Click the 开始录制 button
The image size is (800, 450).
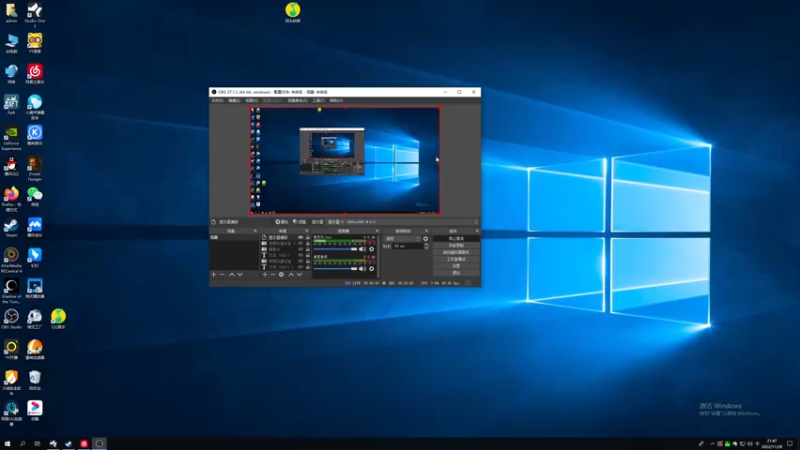click(456, 245)
